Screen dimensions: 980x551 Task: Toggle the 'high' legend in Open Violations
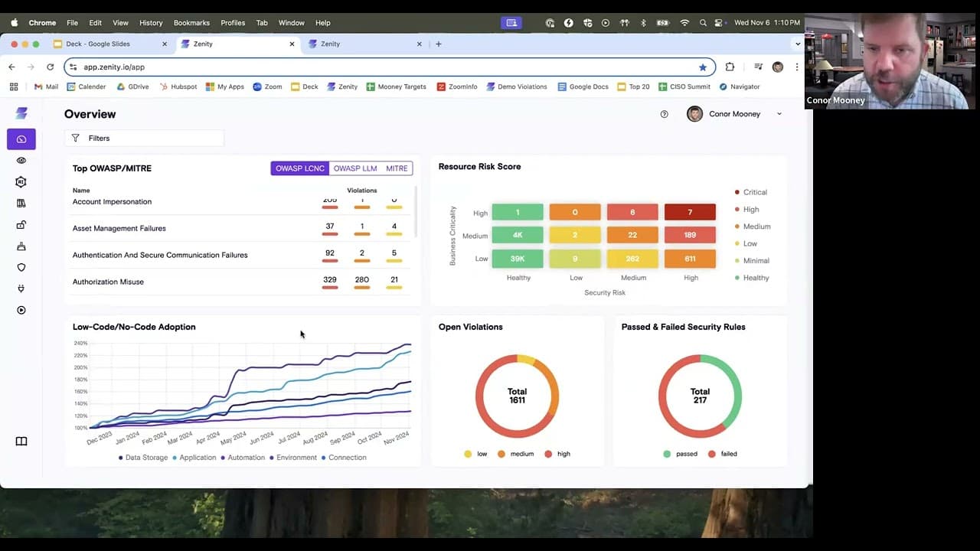[x=557, y=454]
